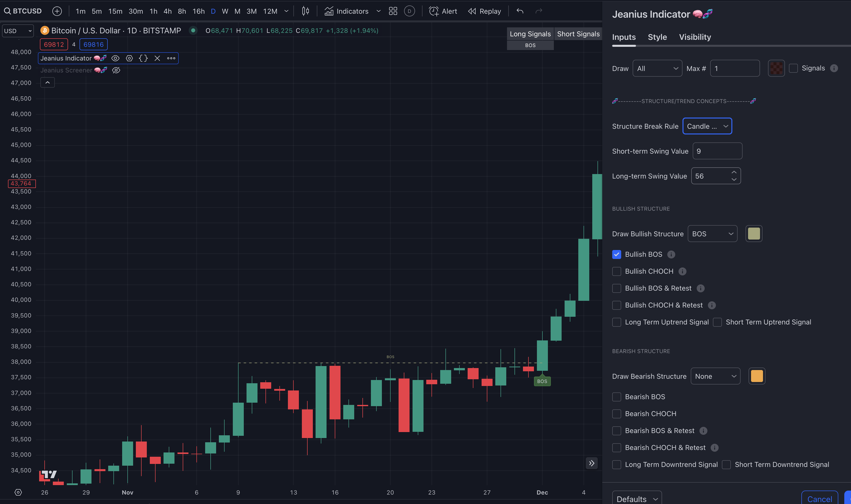Click the market status green dot

[x=193, y=31]
